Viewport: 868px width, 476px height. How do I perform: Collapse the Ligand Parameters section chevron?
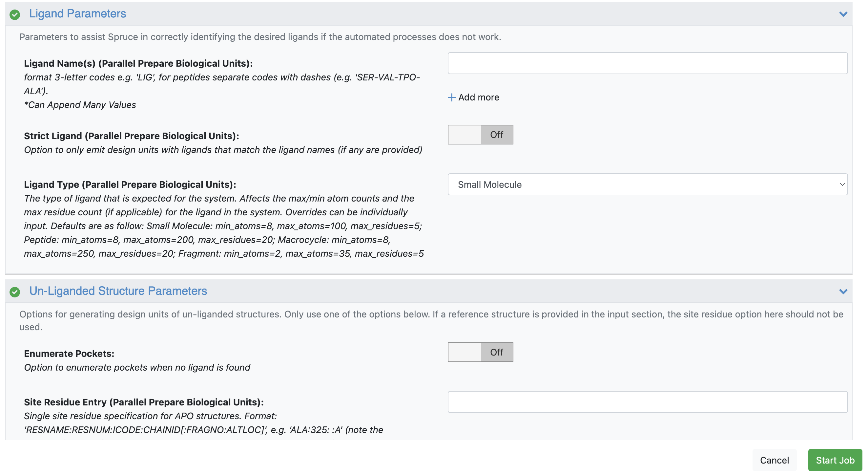(843, 14)
